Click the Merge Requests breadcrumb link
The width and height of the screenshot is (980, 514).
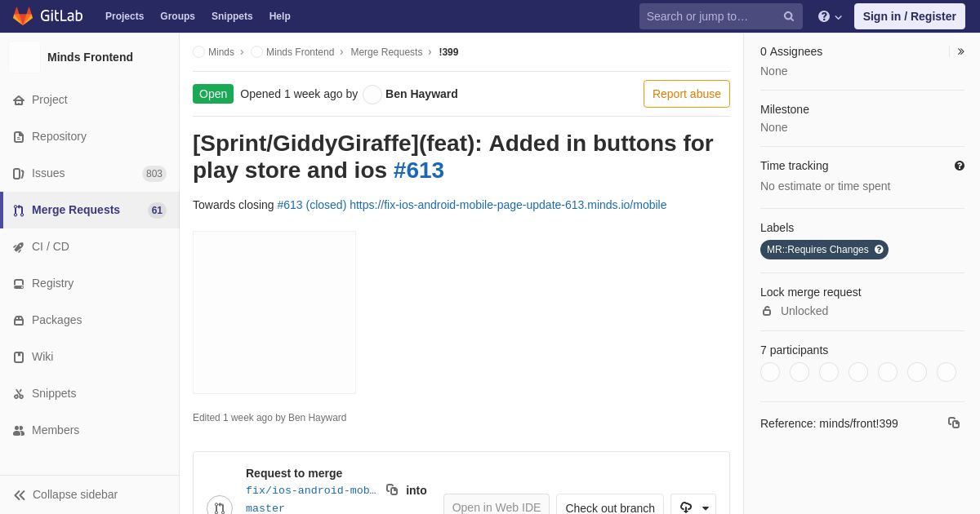click(386, 52)
